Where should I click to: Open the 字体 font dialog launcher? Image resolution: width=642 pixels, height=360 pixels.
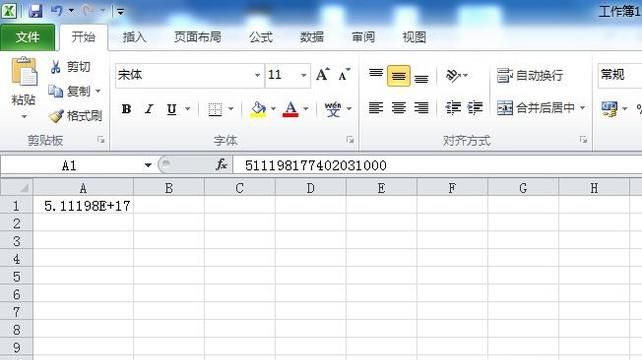(x=350, y=140)
